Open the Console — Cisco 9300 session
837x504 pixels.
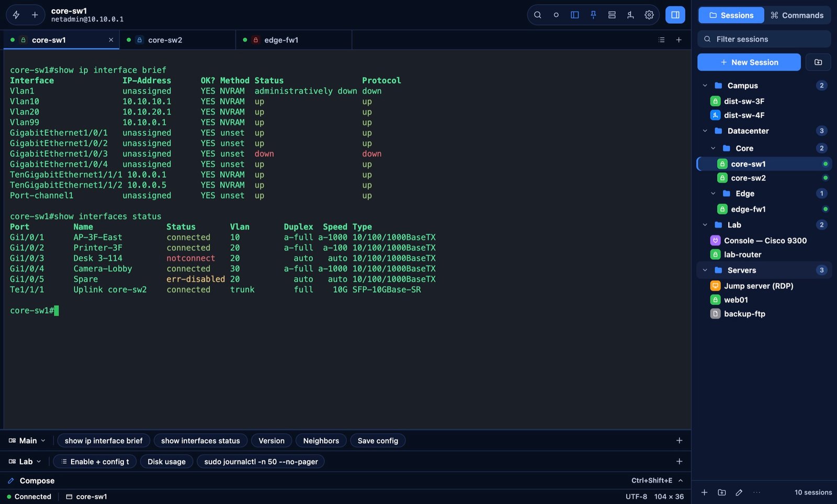(x=764, y=241)
